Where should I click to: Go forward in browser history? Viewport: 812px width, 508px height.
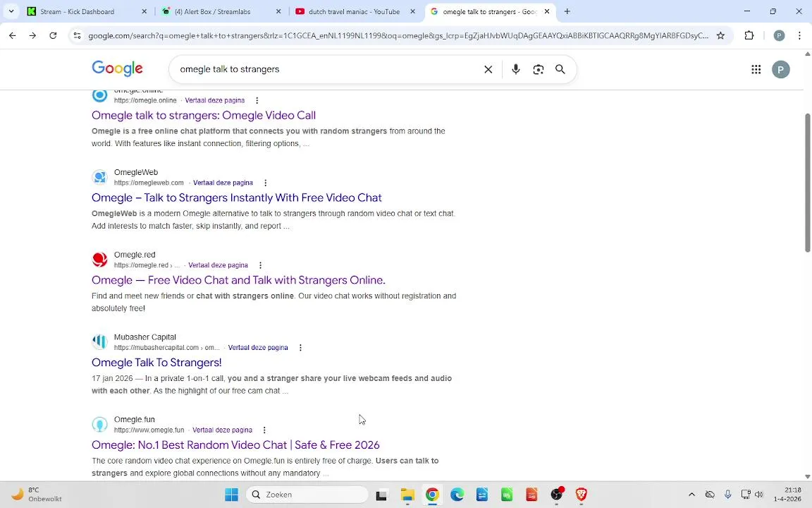click(x=32, y=36)
